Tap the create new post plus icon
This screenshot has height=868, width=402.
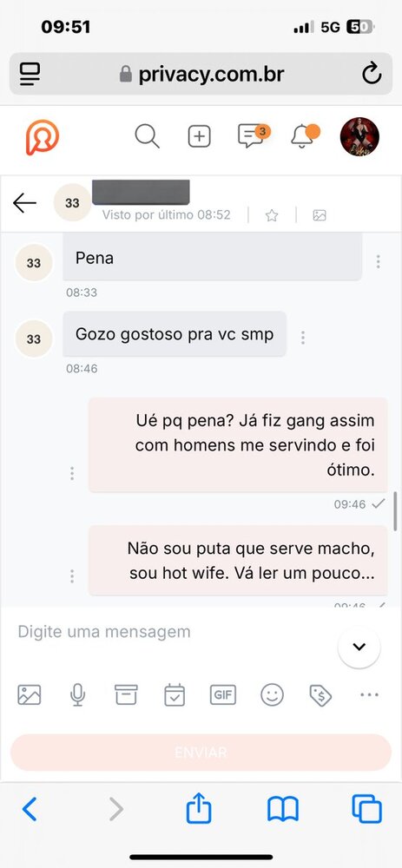pos(200,136)
